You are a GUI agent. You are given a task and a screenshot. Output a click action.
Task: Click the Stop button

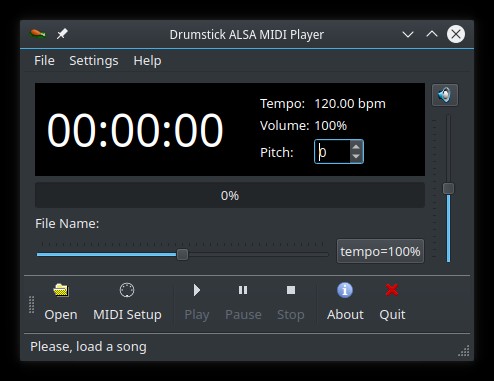[291, 302]
